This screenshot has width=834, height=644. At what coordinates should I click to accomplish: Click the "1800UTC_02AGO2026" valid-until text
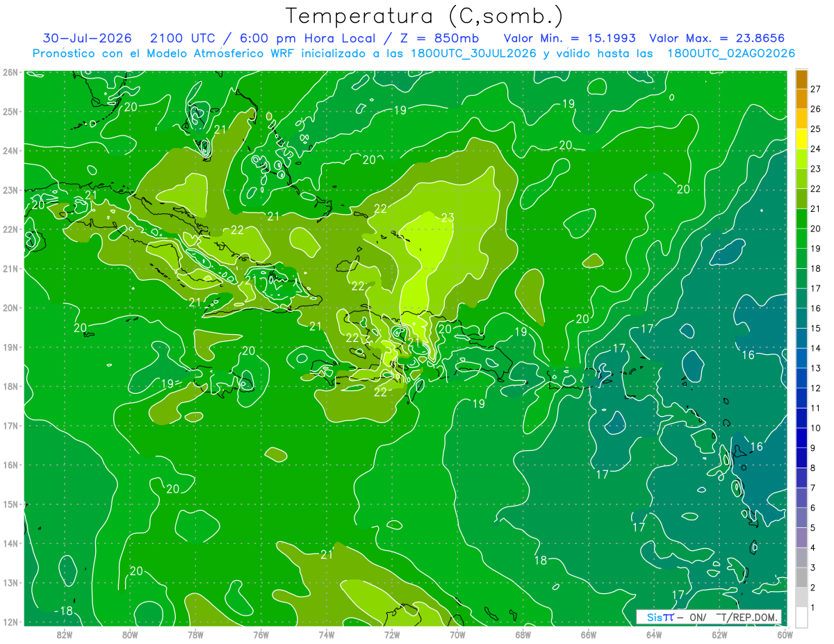click(x=731, y=53)
